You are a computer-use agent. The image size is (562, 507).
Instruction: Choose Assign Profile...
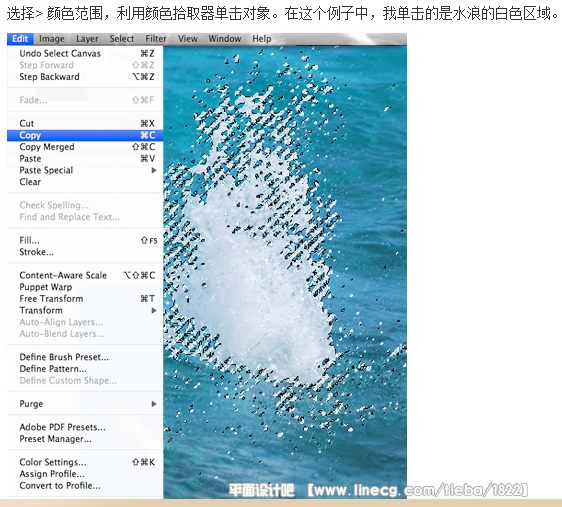[x=85, y=474]
